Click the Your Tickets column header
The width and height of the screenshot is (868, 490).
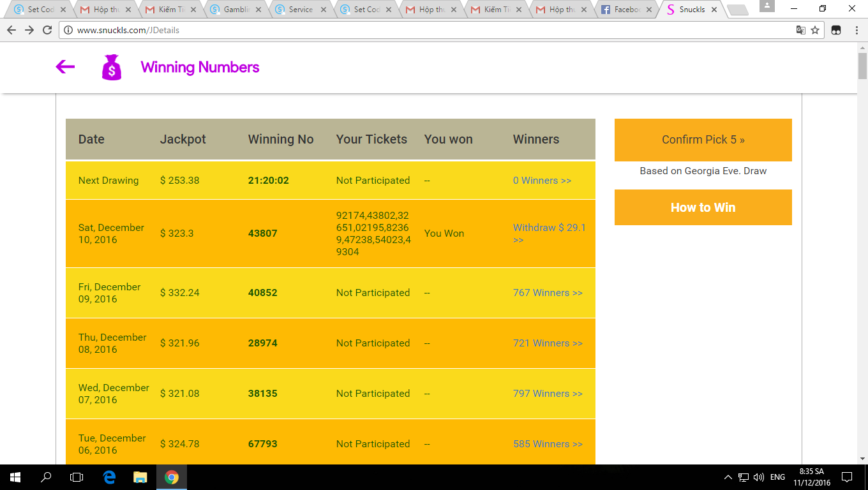(x=371, y=139)
